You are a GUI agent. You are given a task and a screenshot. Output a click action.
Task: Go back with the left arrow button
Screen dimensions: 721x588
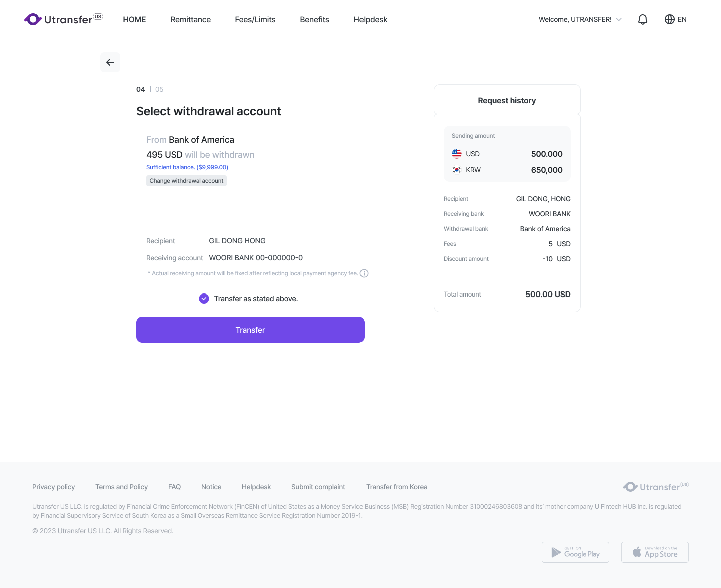click(x=110, y=62)
